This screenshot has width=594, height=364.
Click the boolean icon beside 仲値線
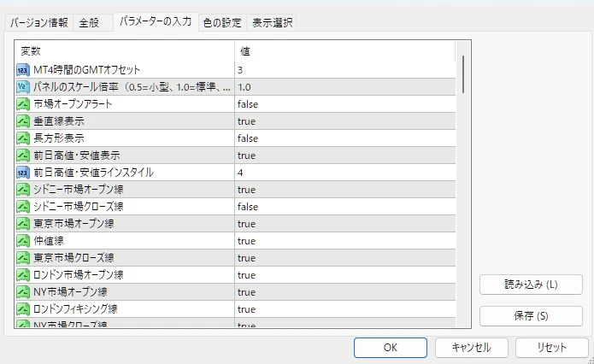[x=23, y=241]
